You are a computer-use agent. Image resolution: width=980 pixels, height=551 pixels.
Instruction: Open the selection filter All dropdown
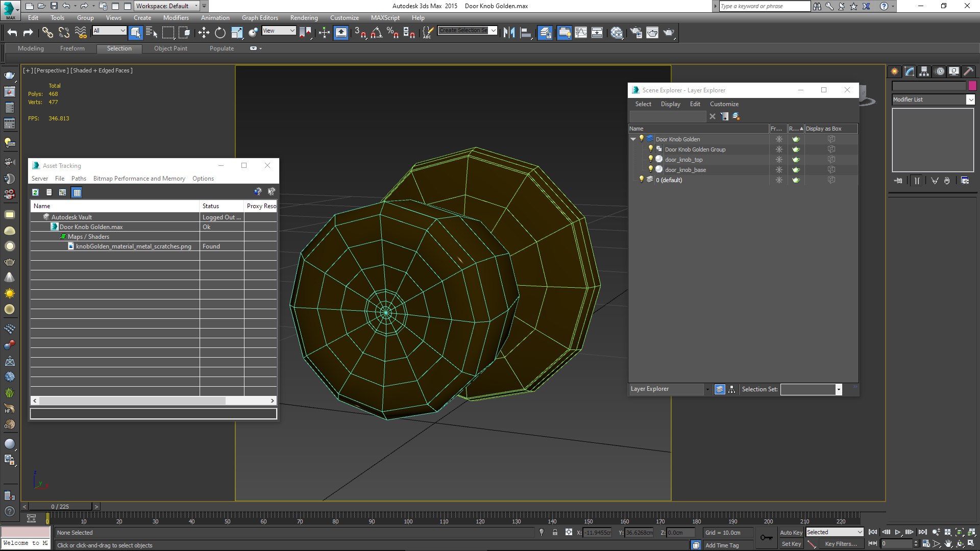point(109,31)
